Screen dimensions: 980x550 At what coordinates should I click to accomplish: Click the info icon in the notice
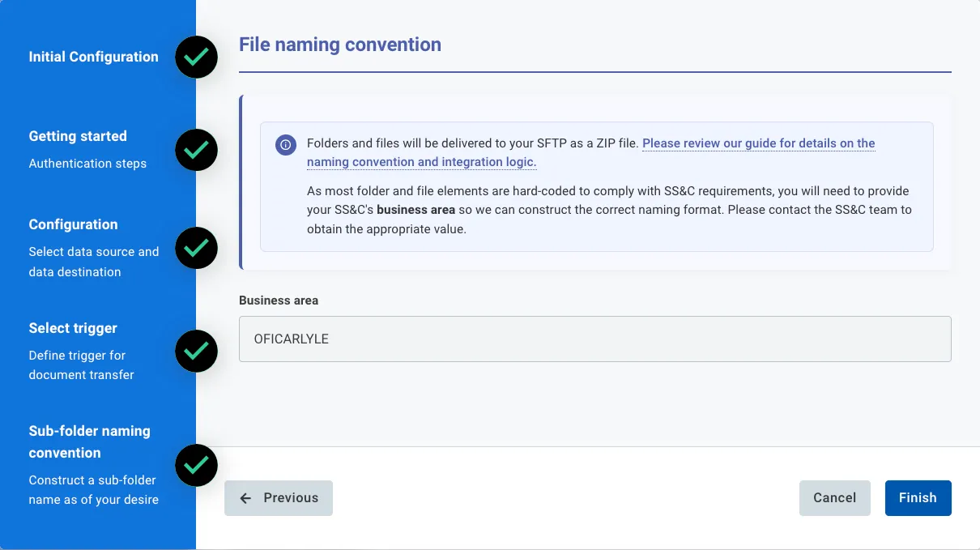coord(285,144)
